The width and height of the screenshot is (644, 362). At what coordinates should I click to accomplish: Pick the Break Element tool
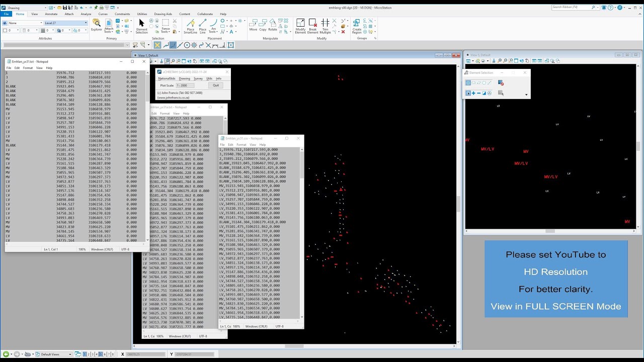(312, 26)
